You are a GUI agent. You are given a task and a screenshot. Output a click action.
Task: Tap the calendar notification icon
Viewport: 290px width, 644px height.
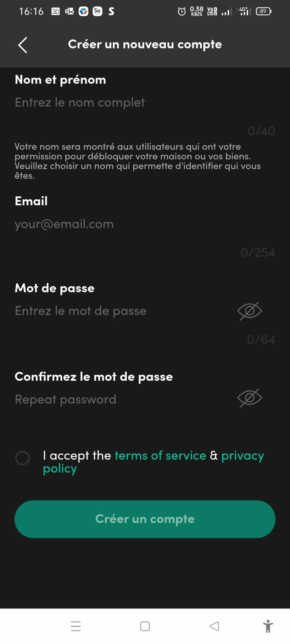point(56,12)
